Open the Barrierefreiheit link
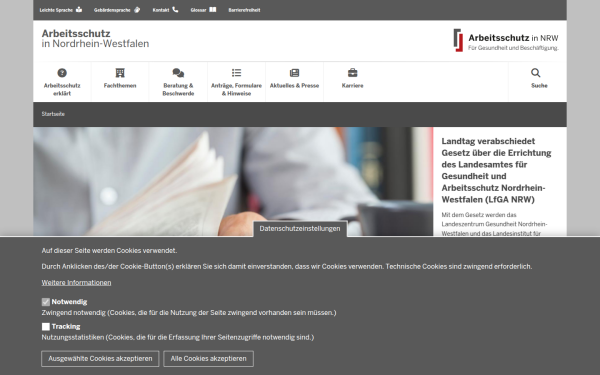 click(244, 10)
